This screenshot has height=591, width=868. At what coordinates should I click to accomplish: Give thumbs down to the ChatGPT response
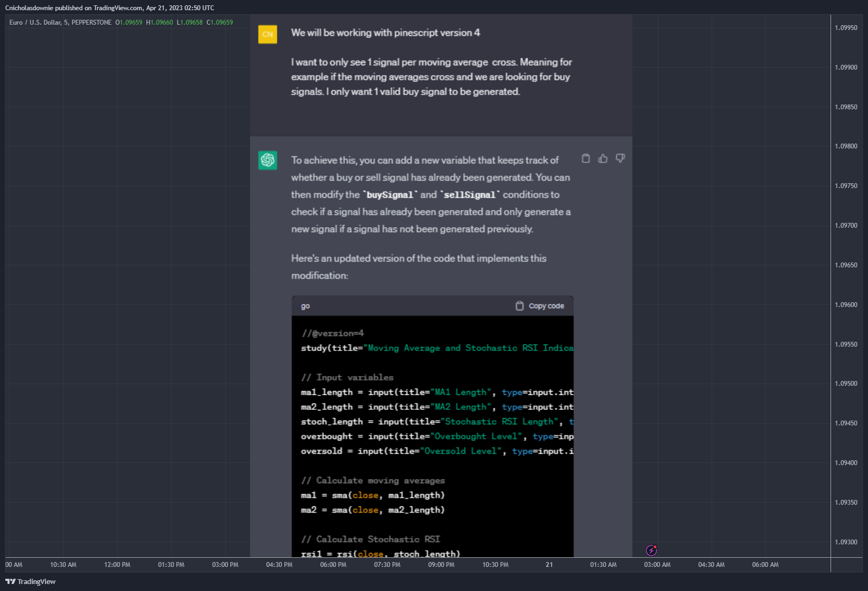620,159
